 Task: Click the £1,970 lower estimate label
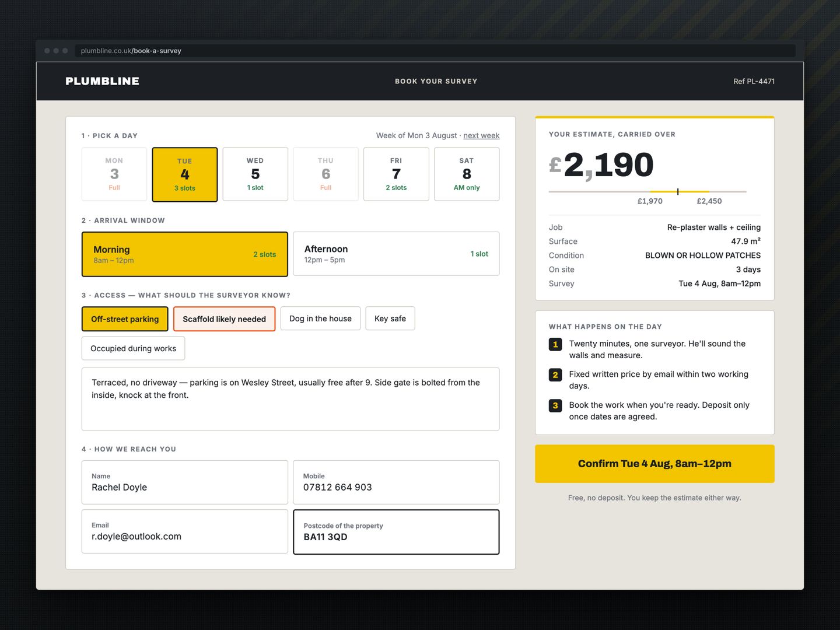tap(650, 201)
